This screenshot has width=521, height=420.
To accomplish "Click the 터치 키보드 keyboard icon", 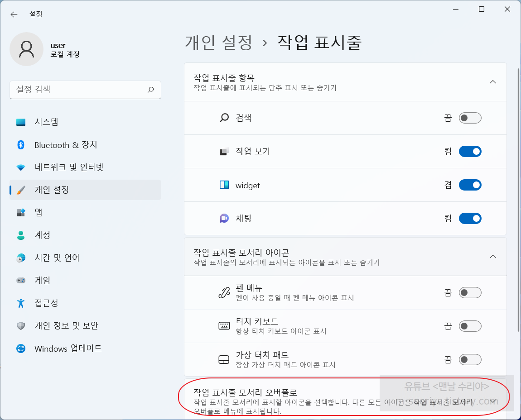I will 224,326.
